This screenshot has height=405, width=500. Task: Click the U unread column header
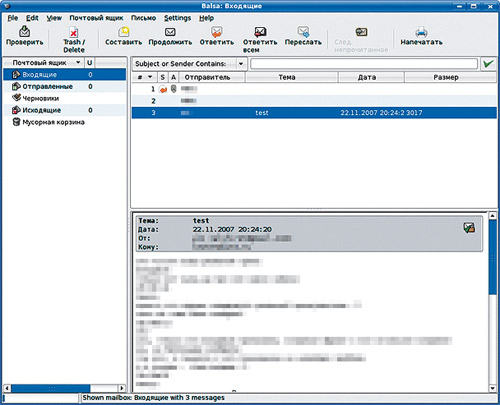click(x=89, y=63)
